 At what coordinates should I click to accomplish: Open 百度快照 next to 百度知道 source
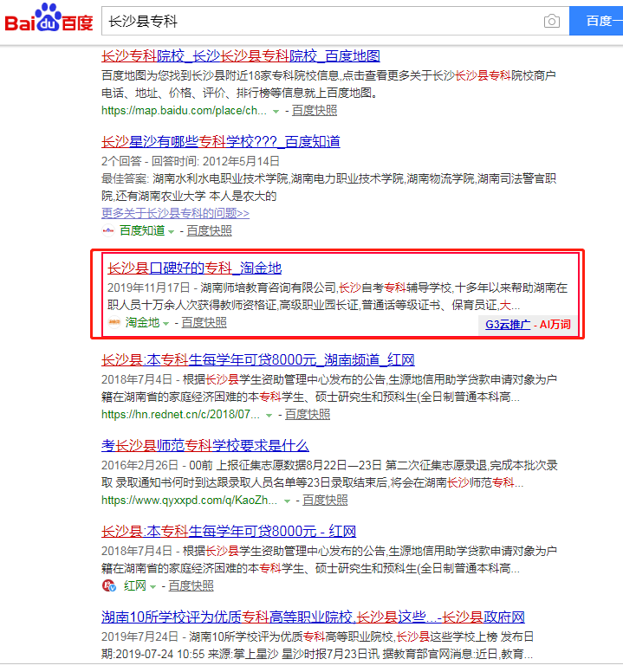pyautogui.click(x=209, y=230)
